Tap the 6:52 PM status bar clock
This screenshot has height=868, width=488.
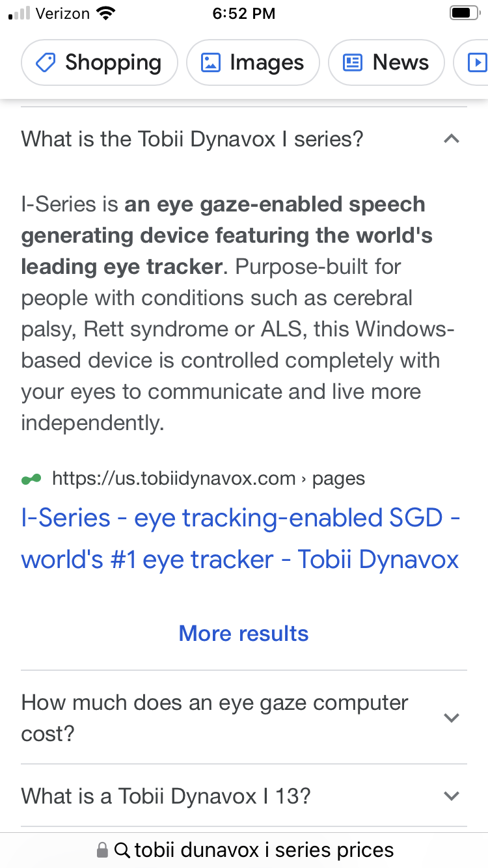tap(244, 14)
